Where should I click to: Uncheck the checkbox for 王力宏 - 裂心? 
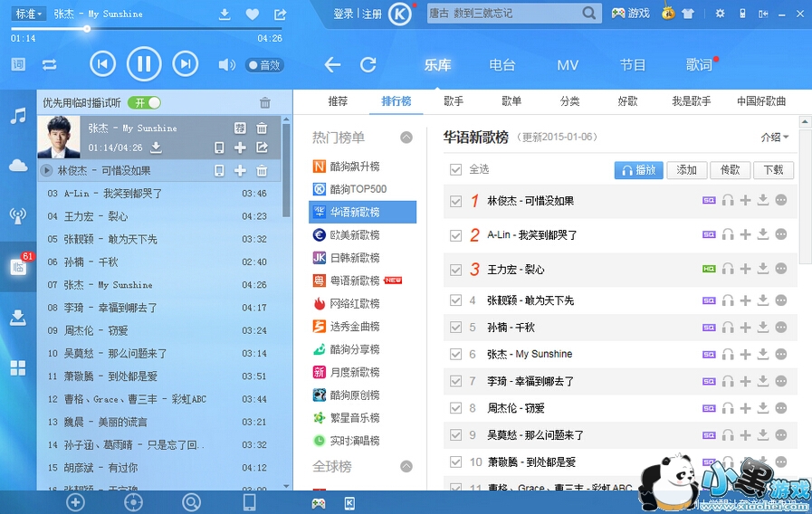point(455,270)
